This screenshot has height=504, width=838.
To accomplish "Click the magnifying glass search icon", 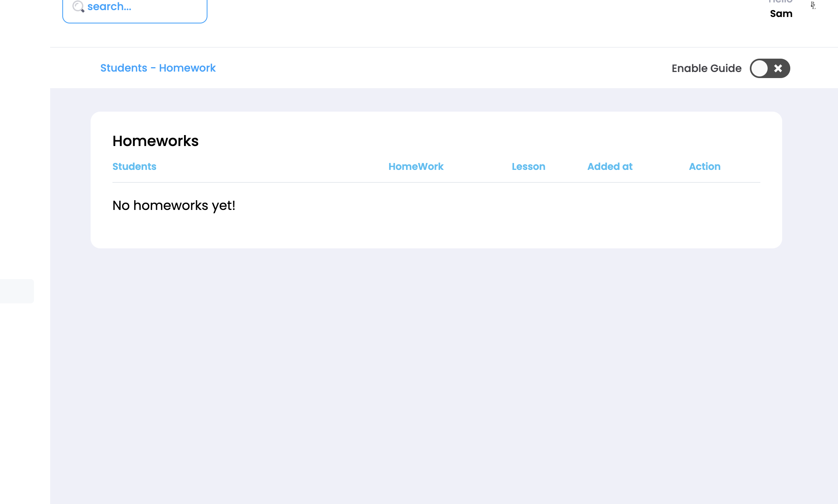I will click(78, 6).
